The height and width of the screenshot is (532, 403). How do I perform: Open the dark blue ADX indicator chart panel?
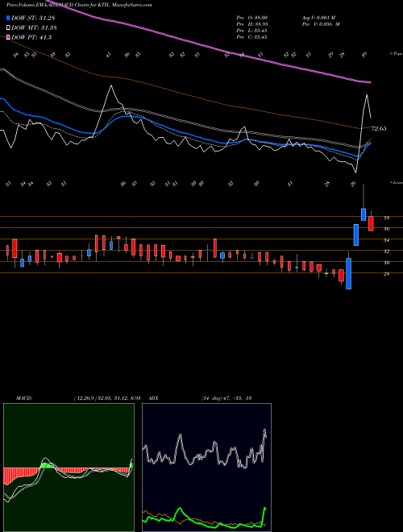[x=206, y=468]
